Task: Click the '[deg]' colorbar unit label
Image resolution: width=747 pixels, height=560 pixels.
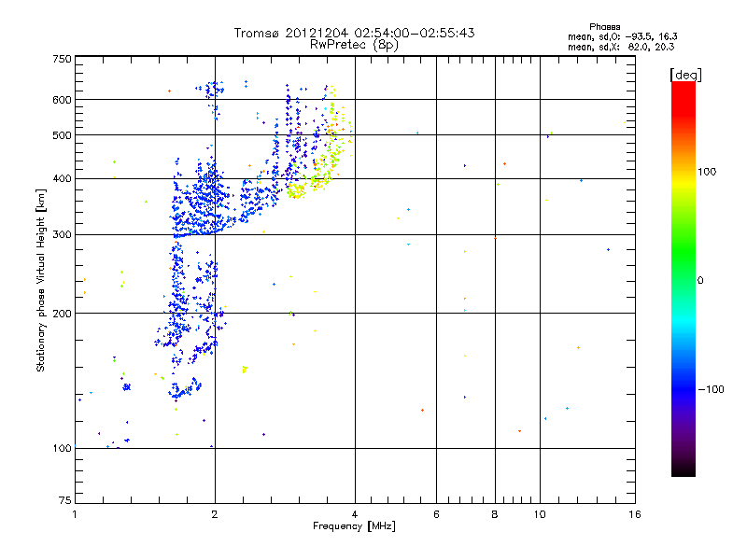Action: [x=685, y=75]
